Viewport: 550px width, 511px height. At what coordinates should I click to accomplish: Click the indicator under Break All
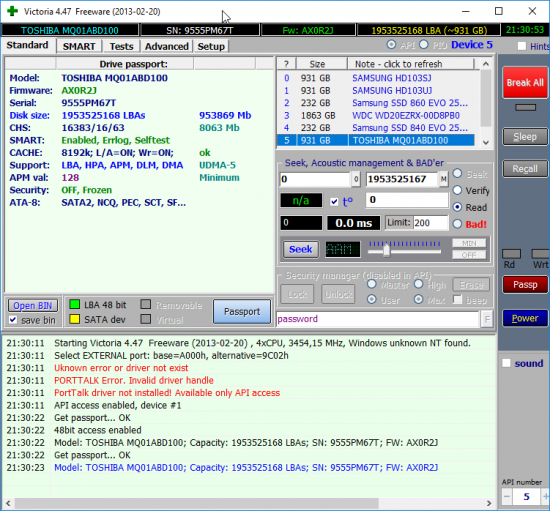pyautogui.click(x=525, y=107)
